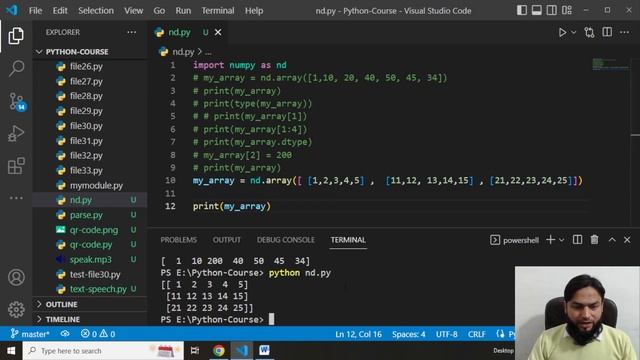Viewport: 640px width, 360px height.
Task: Toggle the secondary side bar layout
Action: click(x=551, y=10)
